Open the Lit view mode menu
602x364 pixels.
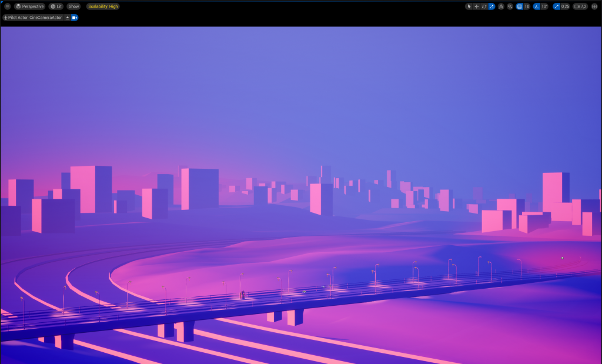[56, 6]
